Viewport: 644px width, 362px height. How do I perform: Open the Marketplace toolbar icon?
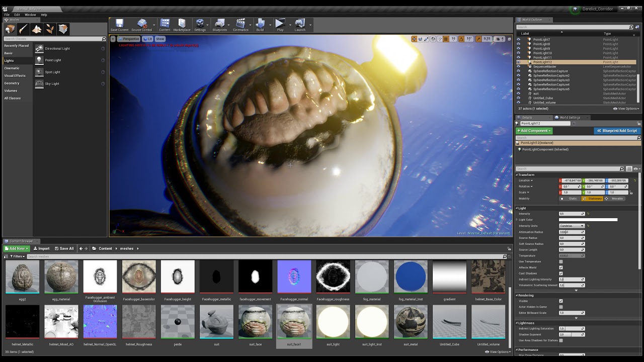click(x=182, y=25)
